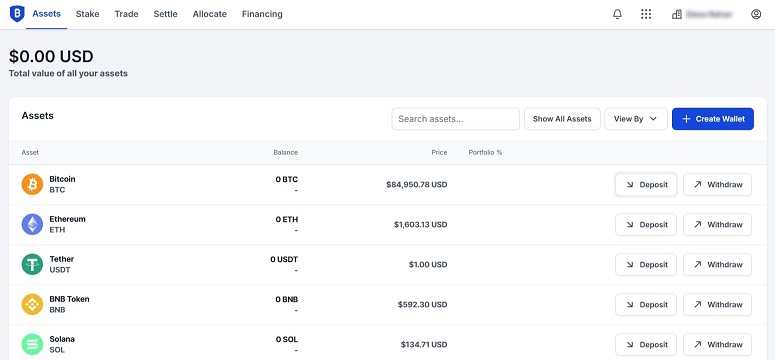Deposit Bitcoin
This screenshot has width=775, height=360.
(x=646, y=184)
